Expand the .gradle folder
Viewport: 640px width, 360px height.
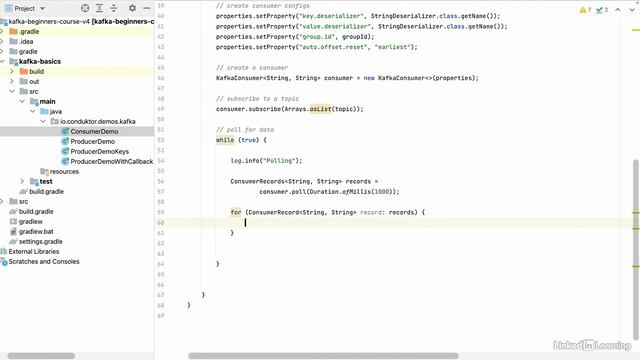tap(2, 31)
